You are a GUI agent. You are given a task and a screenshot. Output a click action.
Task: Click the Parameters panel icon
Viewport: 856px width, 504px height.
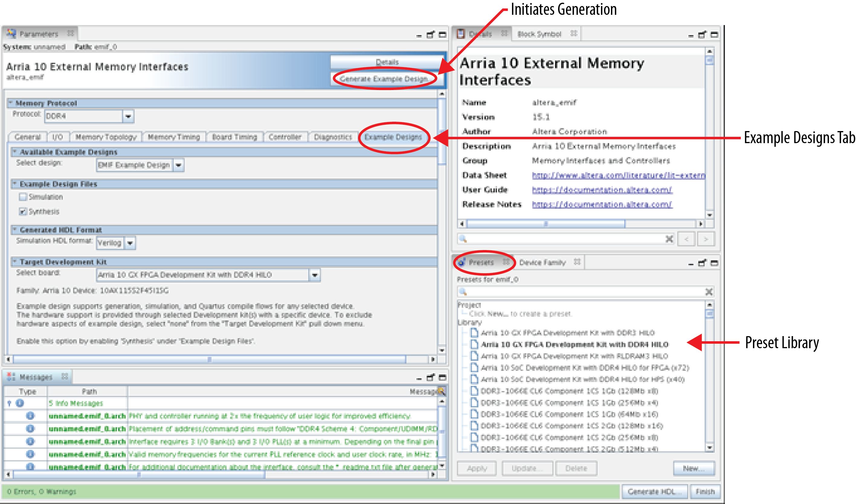tap(11, 33)
